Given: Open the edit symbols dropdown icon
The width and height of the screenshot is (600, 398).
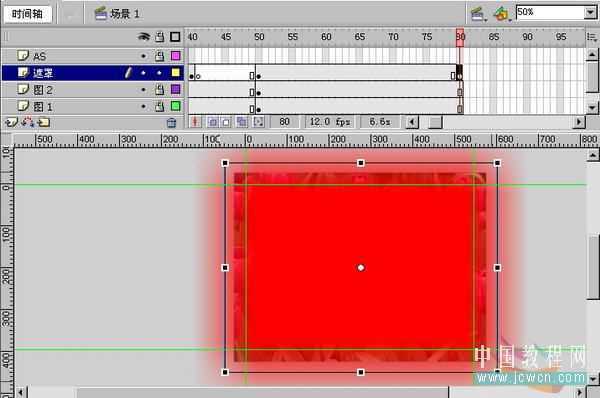Looking at the screenshot, I should tap(502, 14).
